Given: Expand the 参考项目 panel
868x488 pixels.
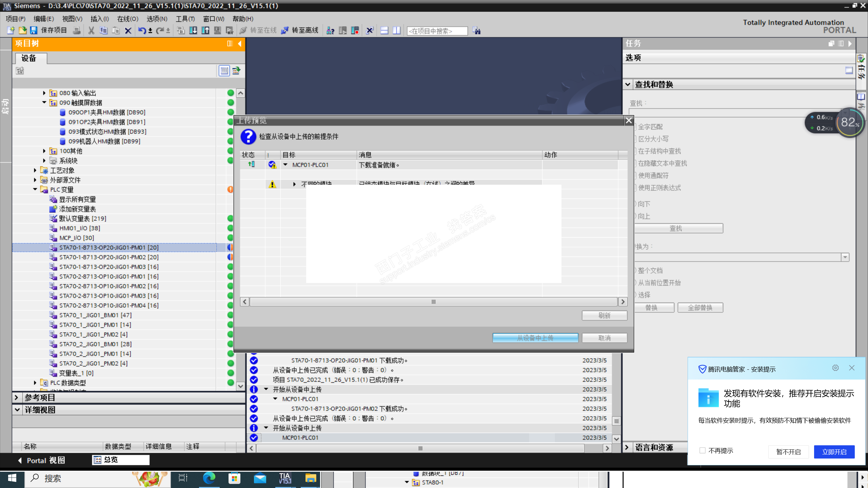Looking at the screenshot, I should tap(16, 397).
